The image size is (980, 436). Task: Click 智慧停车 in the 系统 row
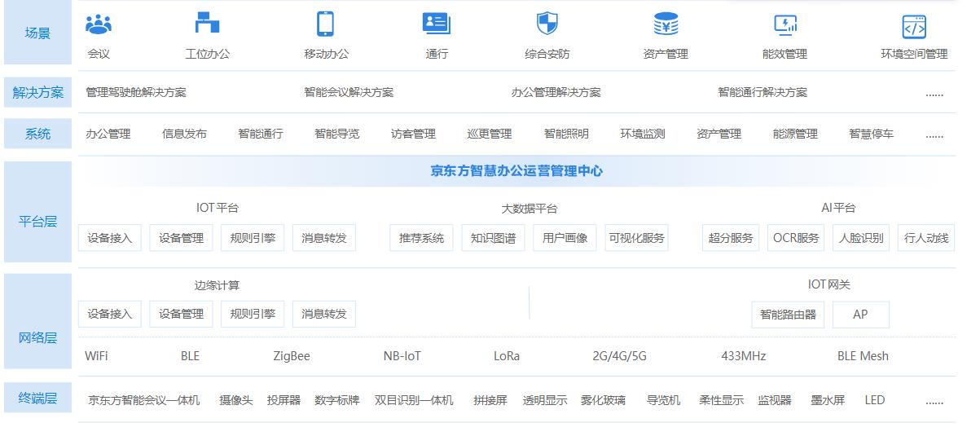871,134
